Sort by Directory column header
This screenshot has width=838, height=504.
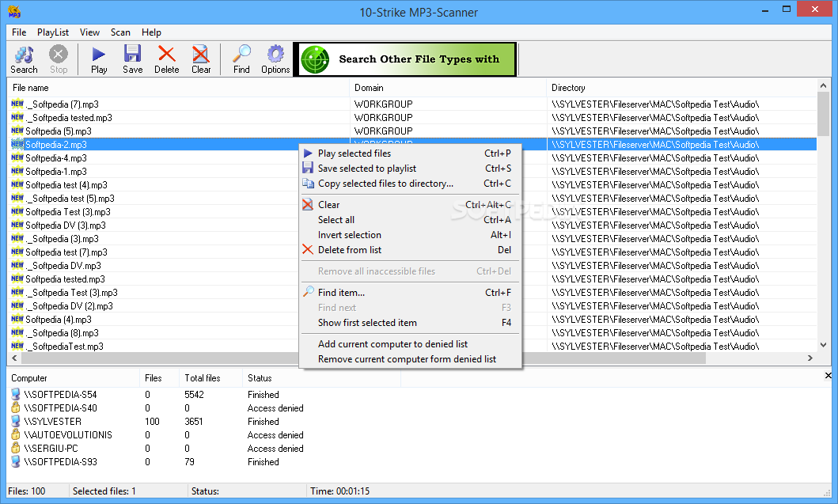pos(681,88)
